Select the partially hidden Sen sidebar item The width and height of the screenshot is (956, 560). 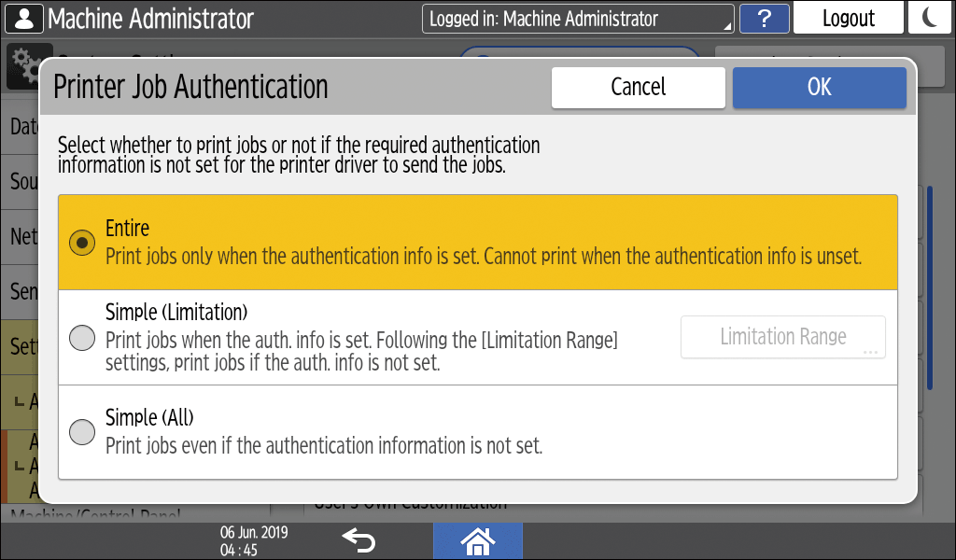22,291
